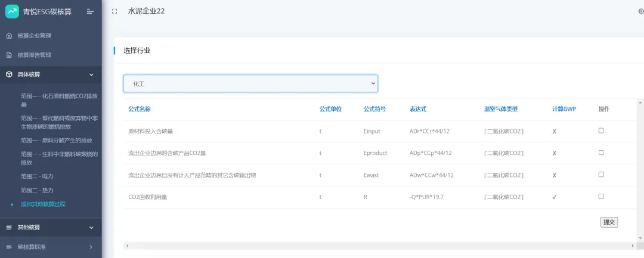Check the box for 原材料投入含碳量 row
The height and width of the screenshot is (258, 644).
click(x=601, y=130)
